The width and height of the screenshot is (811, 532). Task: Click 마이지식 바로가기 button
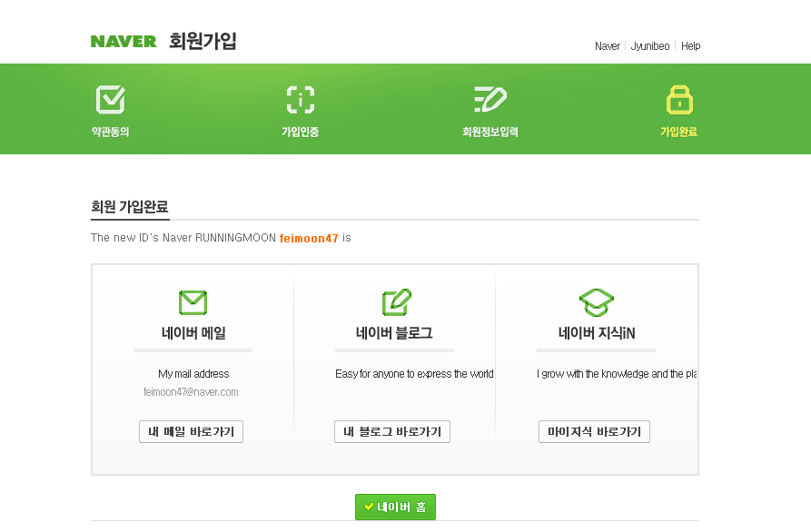[594, 432]
